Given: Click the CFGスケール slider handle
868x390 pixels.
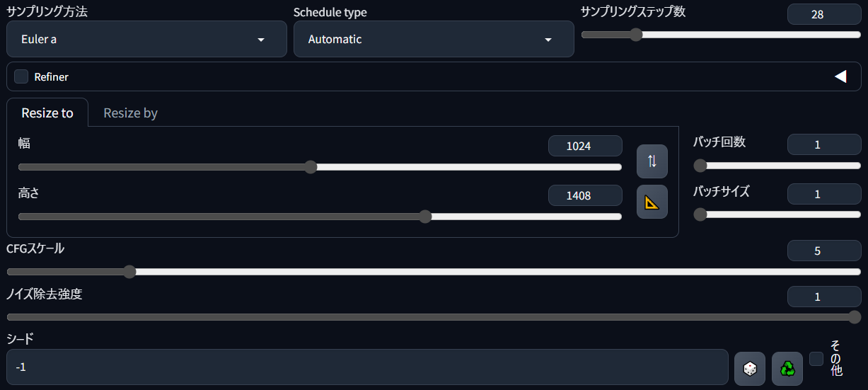Looking at the screenshot, I should (129, 271).
